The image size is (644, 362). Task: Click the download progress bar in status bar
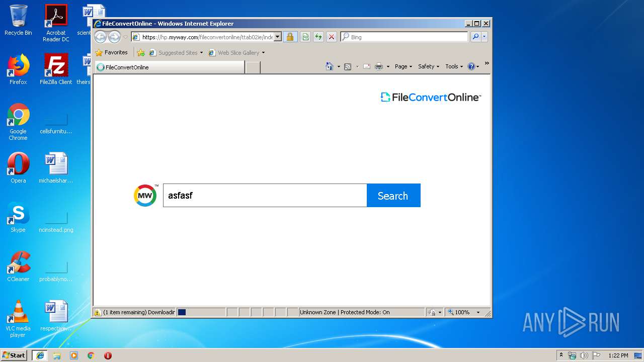coord(201,312)
